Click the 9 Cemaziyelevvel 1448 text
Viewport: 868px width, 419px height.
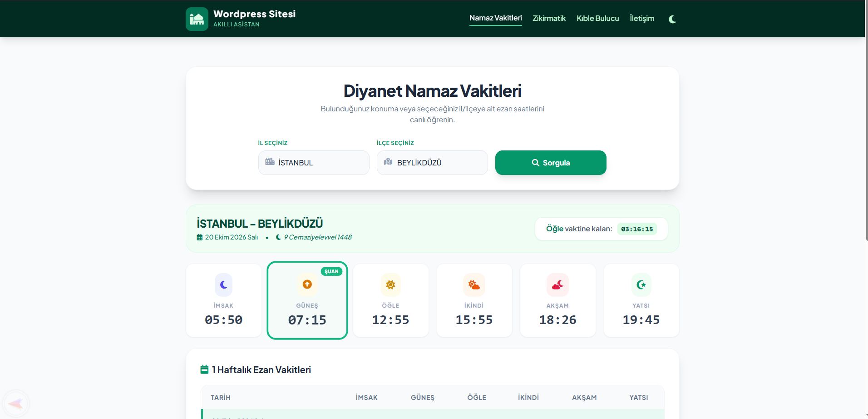(318, 237)
